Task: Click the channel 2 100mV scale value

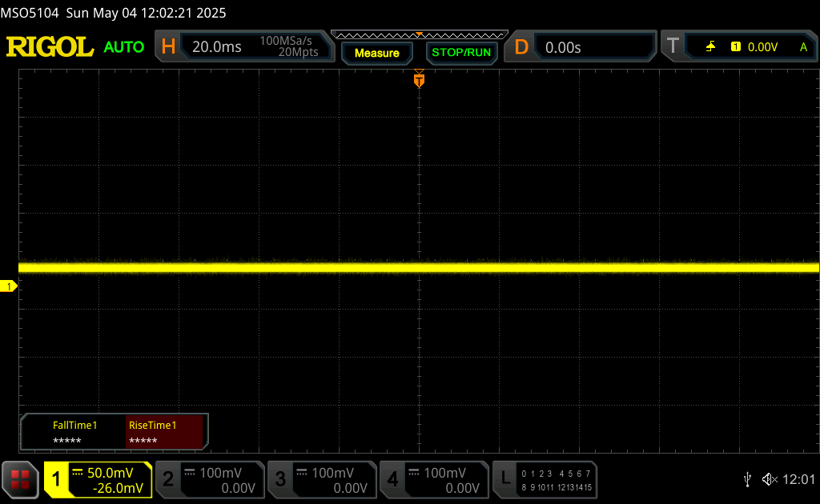Action: 221,473
